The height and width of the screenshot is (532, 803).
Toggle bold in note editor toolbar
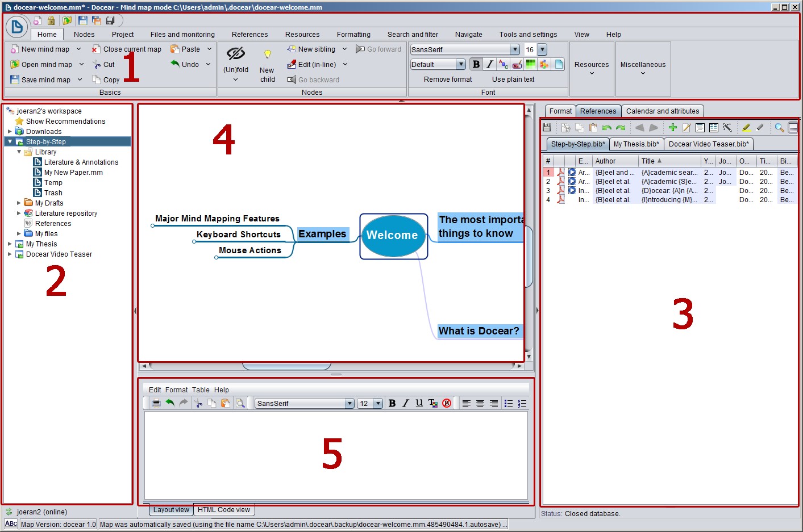click(x=392, y=403)
